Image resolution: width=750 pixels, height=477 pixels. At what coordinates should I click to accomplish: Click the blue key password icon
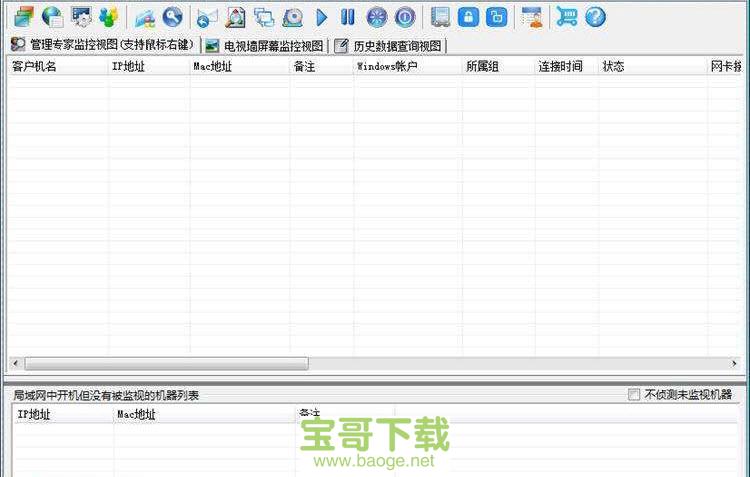pyautogui.click(x=173, y=17)
